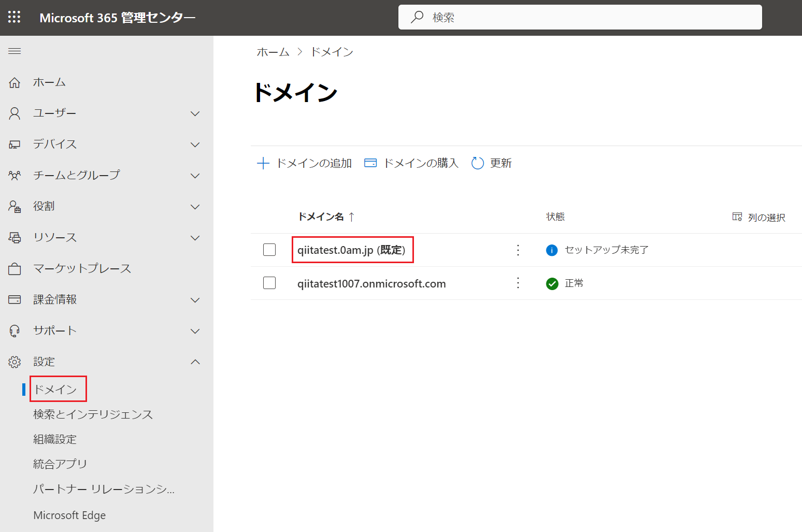
Task: Open 統合アプリ in sidebar
Action: 60,464
